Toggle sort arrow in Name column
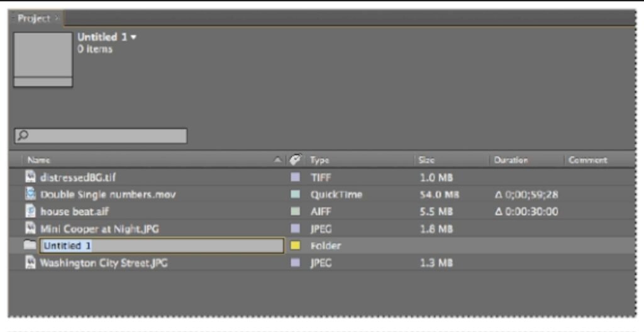Screen dimensions: 644x332 pyautogui.click(x=279, y=161)
